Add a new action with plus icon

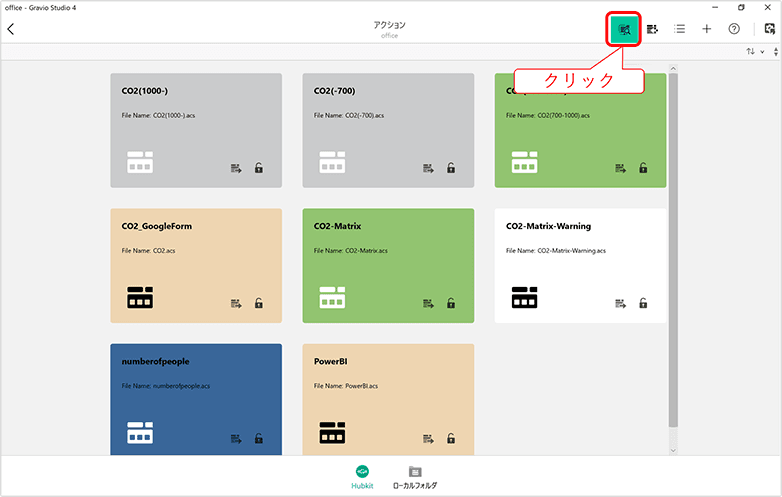tap(706, 29)
